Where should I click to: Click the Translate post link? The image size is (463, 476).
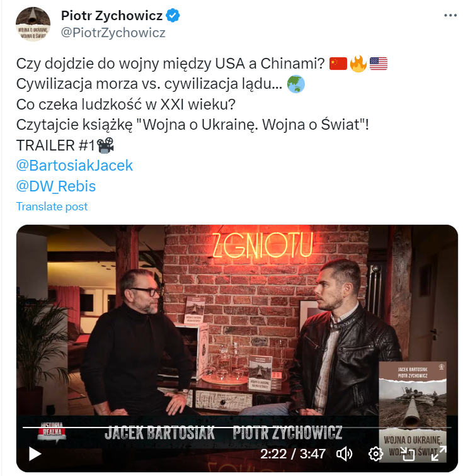pos(52,207)
